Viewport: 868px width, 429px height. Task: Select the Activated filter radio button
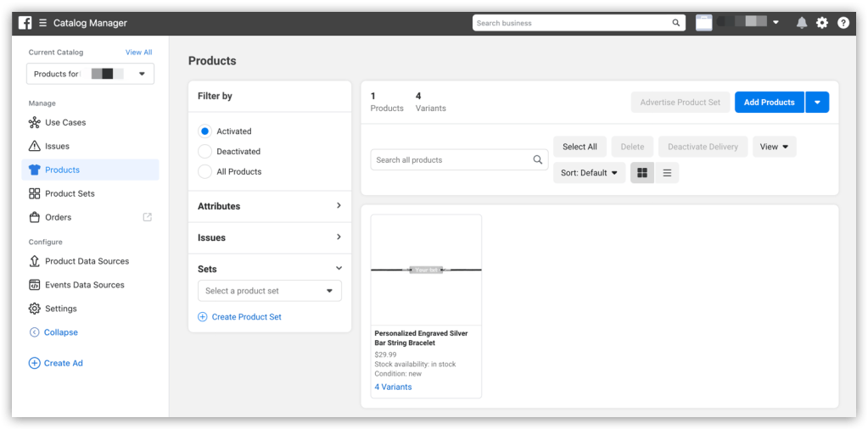click(204, 131)
